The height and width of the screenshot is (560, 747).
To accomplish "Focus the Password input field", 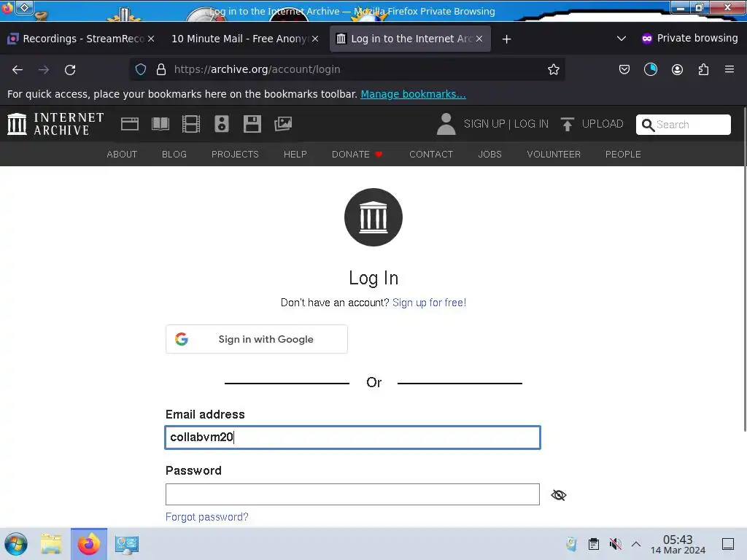I will (x=352, y=494).
